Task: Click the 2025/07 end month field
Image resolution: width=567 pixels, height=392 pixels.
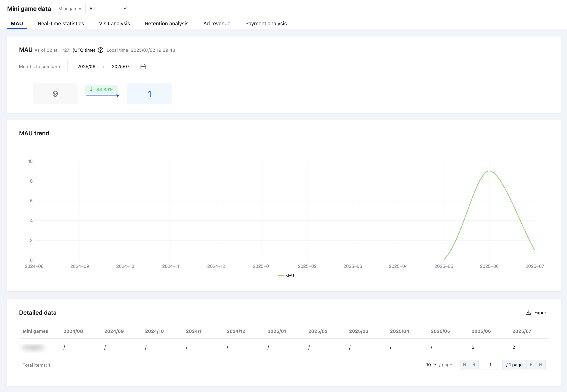Action: pyautogui.click(x=121, y=67)
